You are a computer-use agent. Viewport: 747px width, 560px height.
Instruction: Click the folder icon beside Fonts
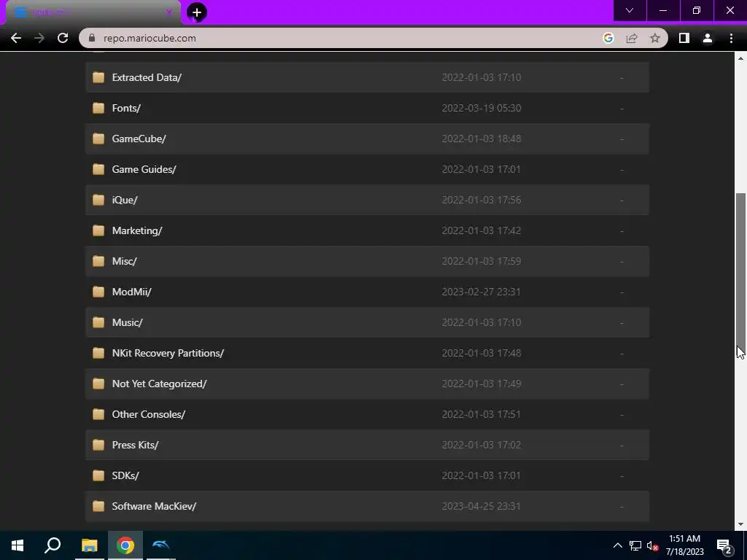pos(98,108)
